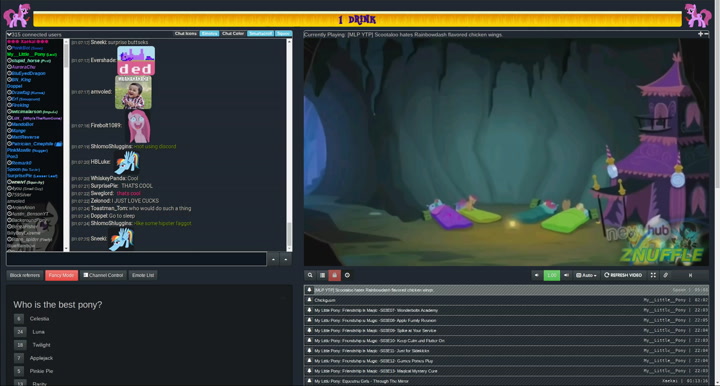720x386 pixels.
Task: Skip to next video with skip icon
Action: tap(690, 275)
